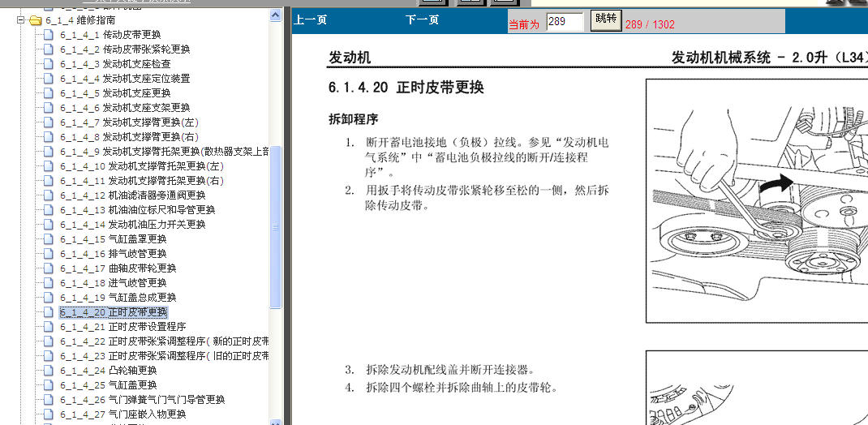
Task: Click page icon beside 6_1_4_3 发动机支座检查
Action: coord(49,64)
